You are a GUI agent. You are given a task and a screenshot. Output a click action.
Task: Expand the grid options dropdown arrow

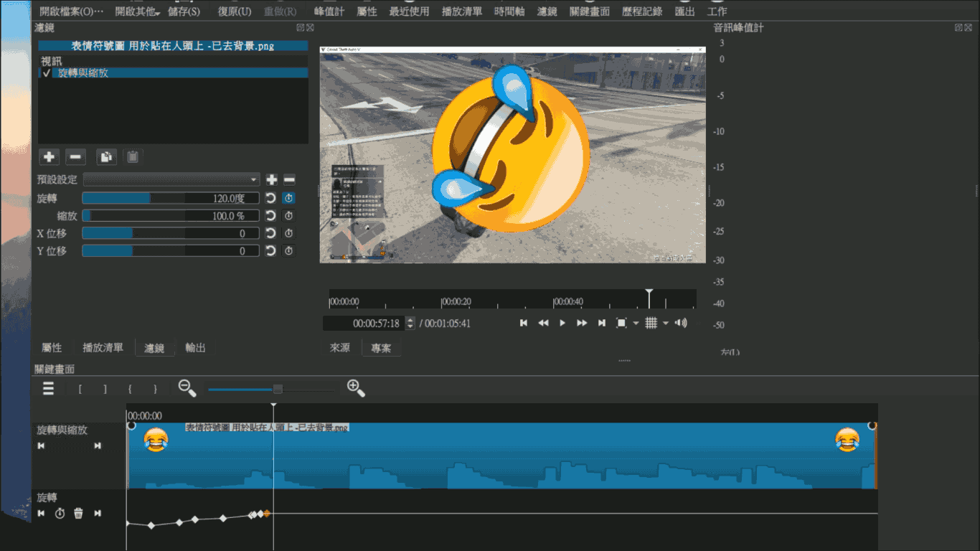tap(666, 323)
